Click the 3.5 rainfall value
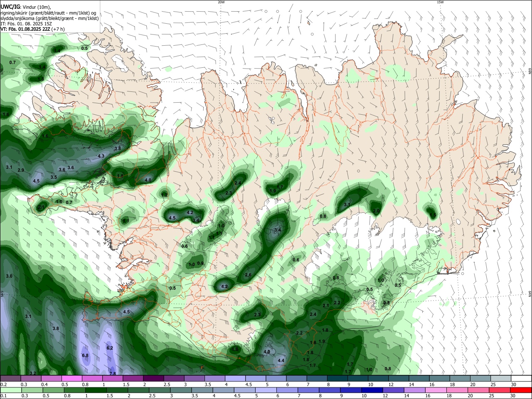Viewport: 532px width, 399px height. 54,177
